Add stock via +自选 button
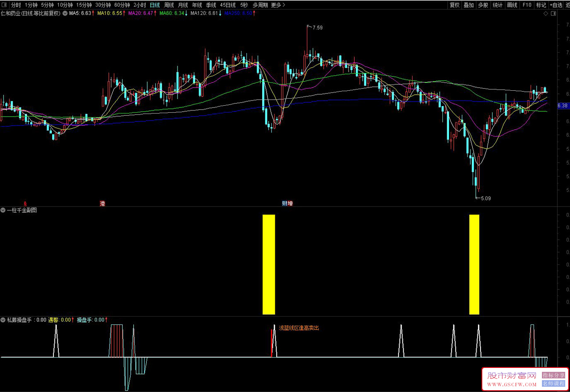 [556, 5]
